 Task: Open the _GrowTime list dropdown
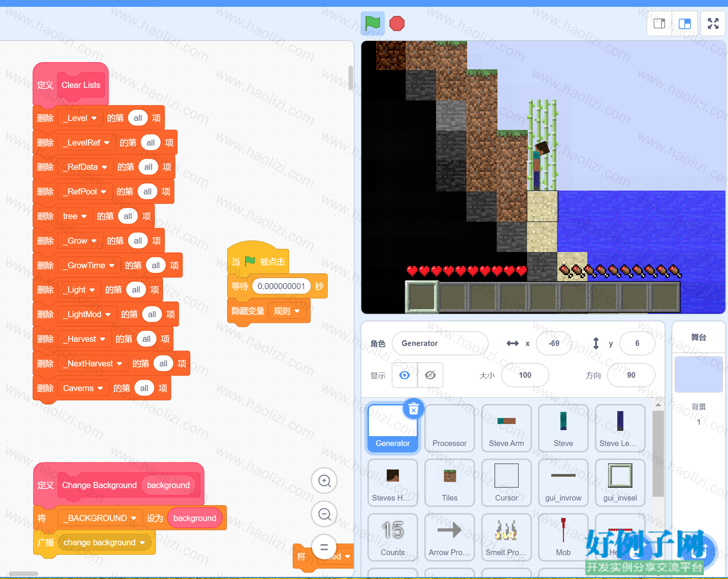pyautogui.click(x=89, y=266)
